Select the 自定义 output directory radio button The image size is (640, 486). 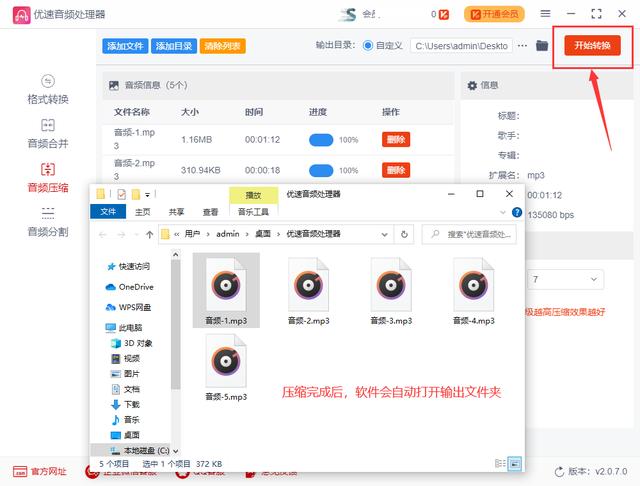[x=368, y=46]
